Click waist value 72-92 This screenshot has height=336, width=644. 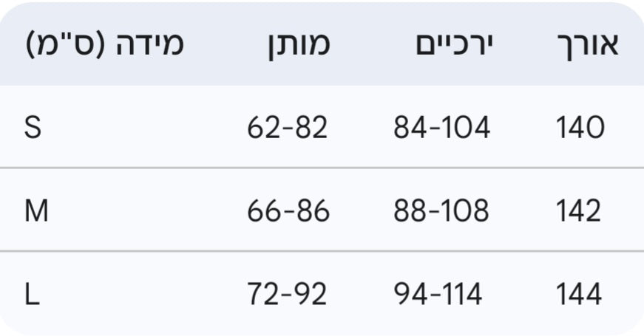click(287, 295)
